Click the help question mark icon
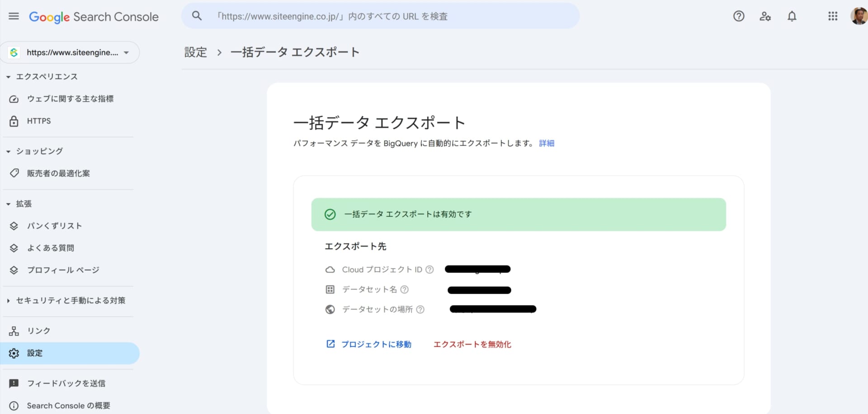This screenshot has width=868, height=414. (739, 16)
